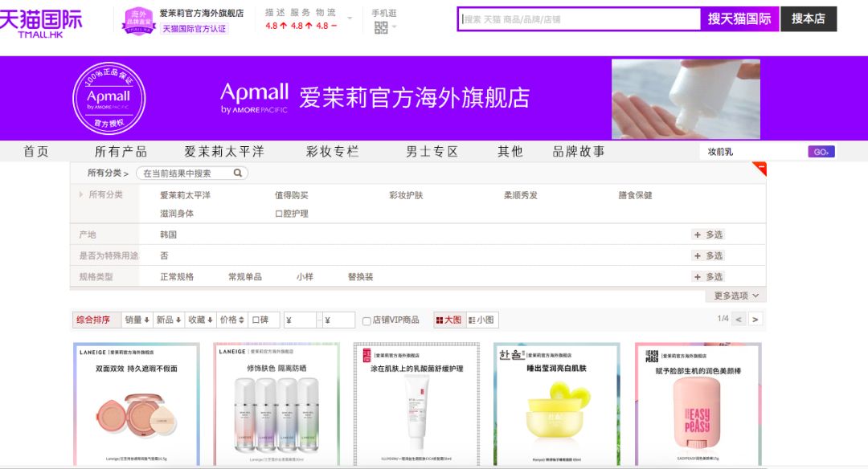Filter specification by 常规单品
Image resolution: width=868 pixels, height=469 pixels.
[x=245, y=276]
